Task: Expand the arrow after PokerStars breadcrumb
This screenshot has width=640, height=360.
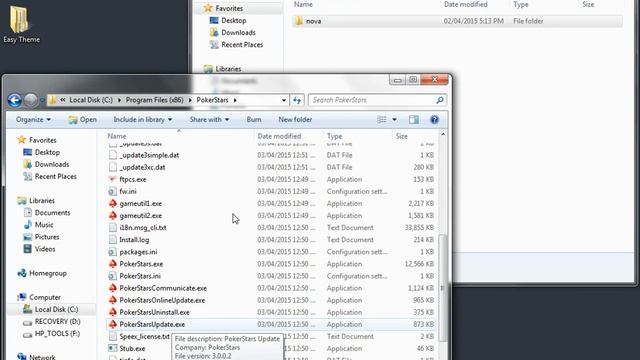Action: [x=235, y=100]
